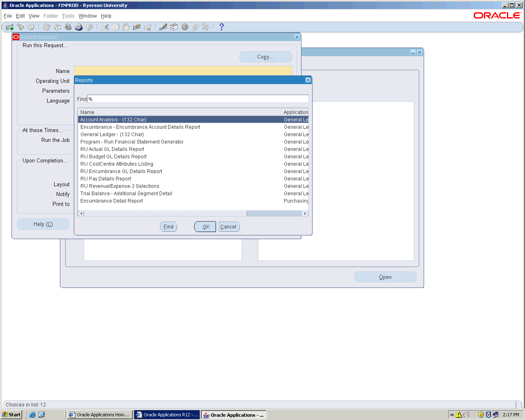
Task: Open the View menu
Action: [x=34, y=16]
